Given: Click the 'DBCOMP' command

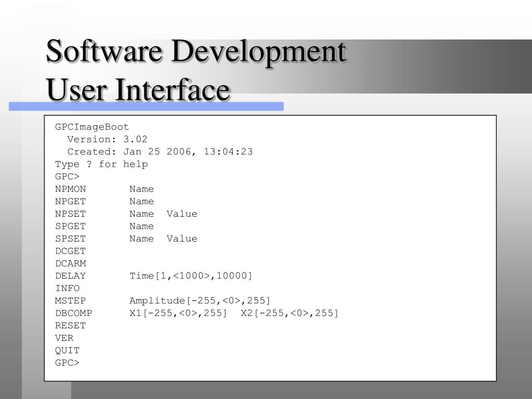Looking at the screenshot, I should [x=74, y=313].
